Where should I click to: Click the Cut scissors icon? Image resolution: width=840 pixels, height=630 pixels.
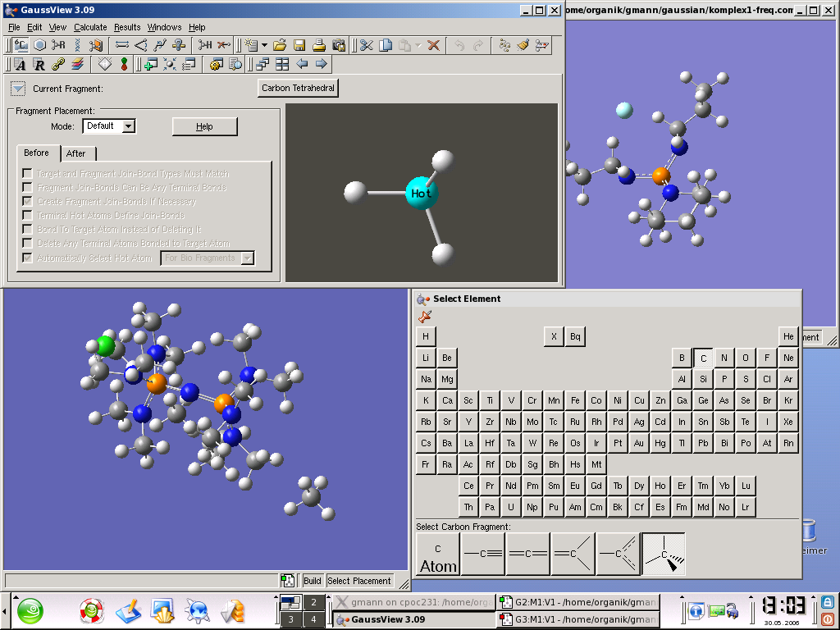pos(367,46)
